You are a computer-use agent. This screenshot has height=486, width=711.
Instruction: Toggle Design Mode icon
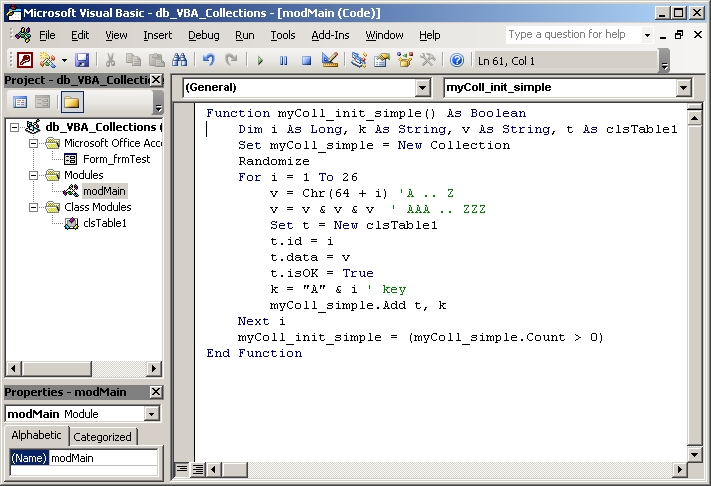coord(330,60)
